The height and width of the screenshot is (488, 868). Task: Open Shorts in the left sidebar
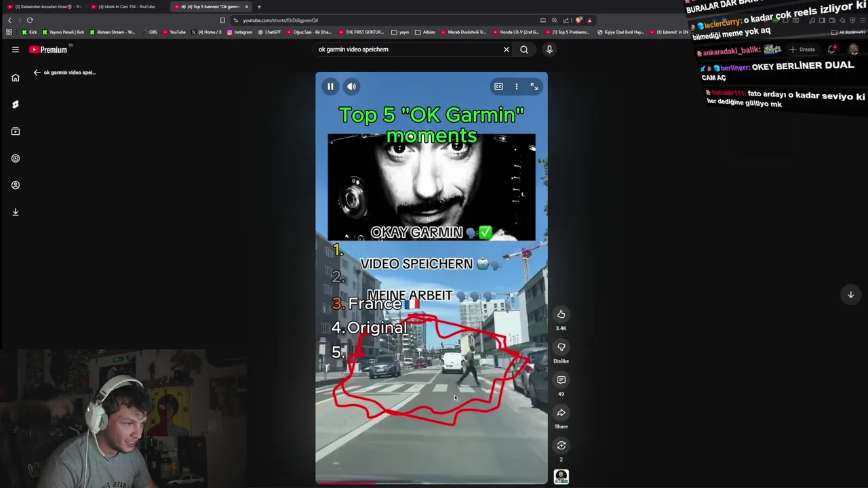15,104
